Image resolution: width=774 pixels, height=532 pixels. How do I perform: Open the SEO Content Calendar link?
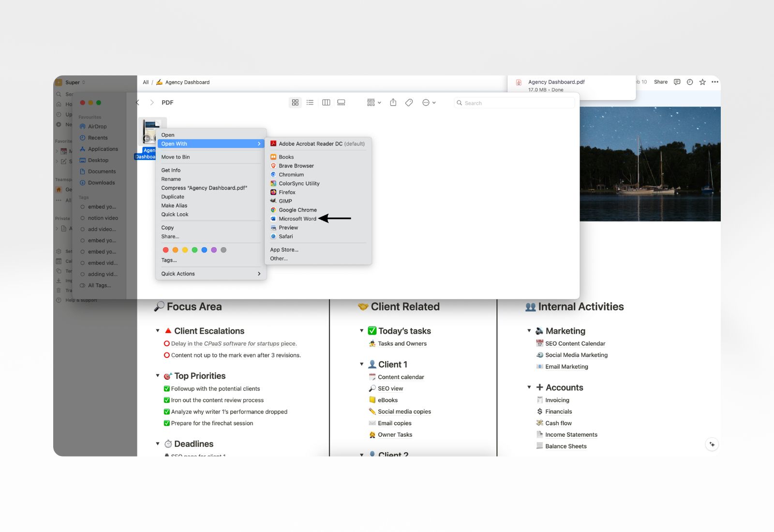pyautogui.click(x=575, y=343)
